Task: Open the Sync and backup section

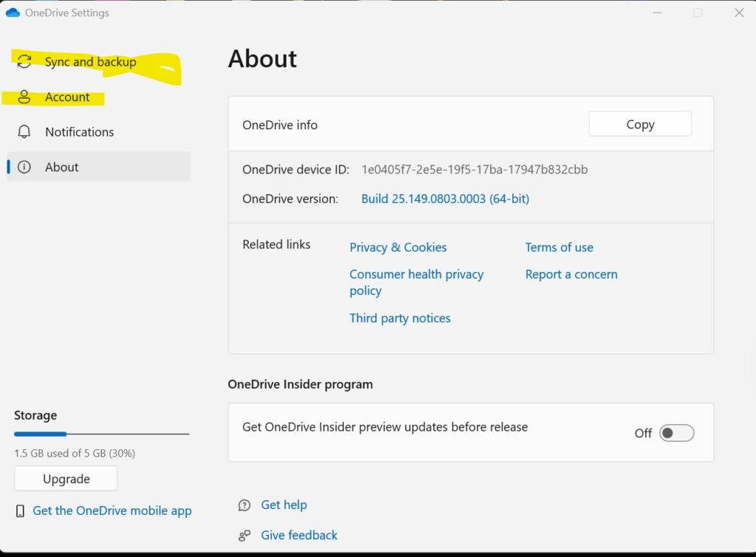Action: [x=99, y=62]
